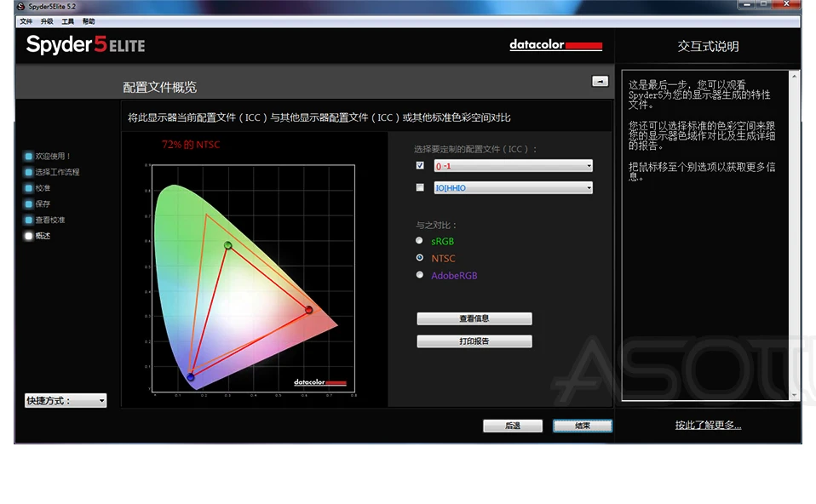Select the AdobeRGB comparison radio button
Viewport: 816px width, 504px height.
[419, 275]
